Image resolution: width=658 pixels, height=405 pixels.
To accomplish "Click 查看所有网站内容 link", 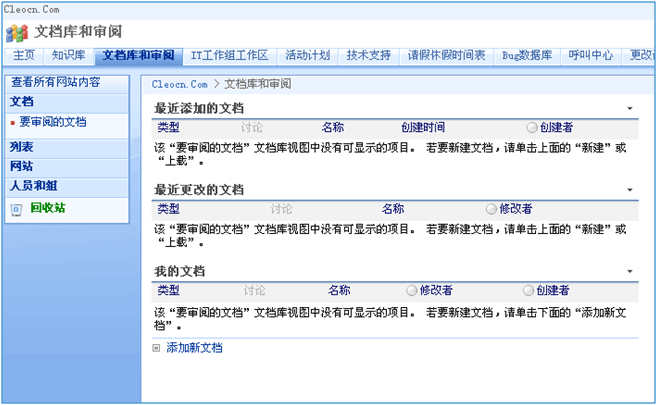I will click(56, 82).
